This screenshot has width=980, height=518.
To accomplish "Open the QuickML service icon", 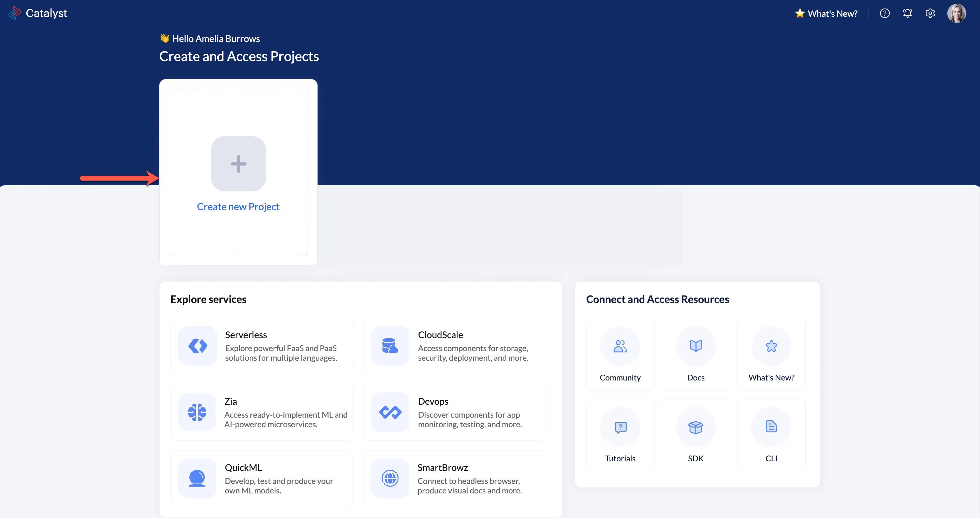I will tap(197, 478).
